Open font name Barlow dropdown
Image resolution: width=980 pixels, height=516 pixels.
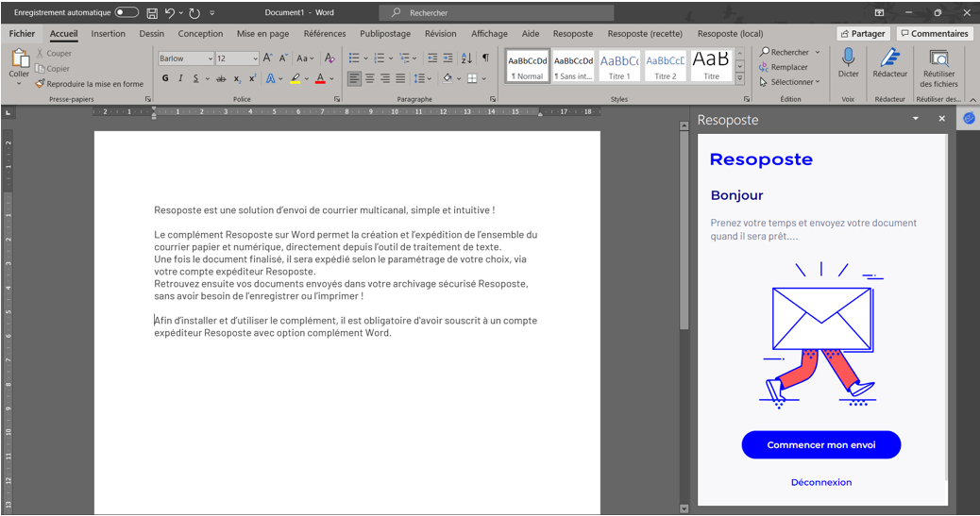[x=210, y=58]
